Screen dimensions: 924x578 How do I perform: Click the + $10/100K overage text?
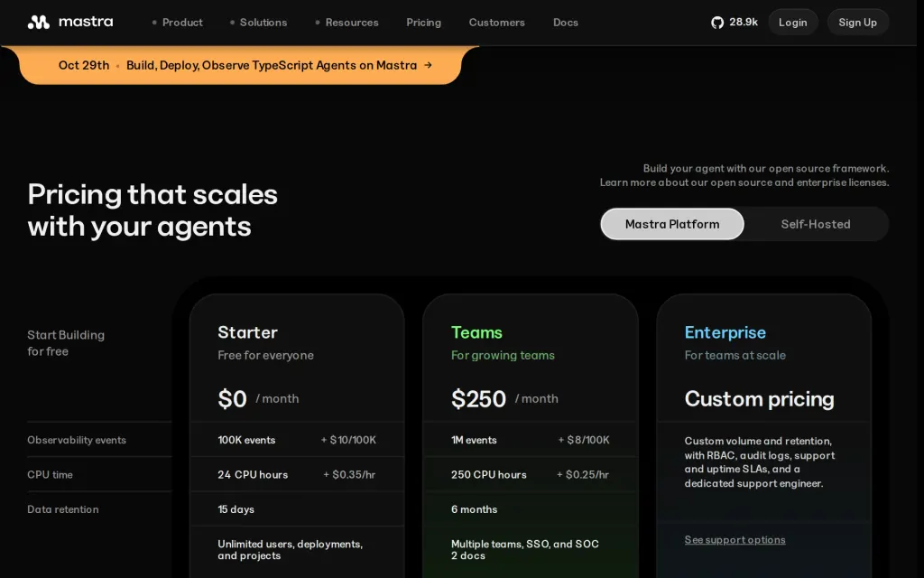tap(348, 440)
